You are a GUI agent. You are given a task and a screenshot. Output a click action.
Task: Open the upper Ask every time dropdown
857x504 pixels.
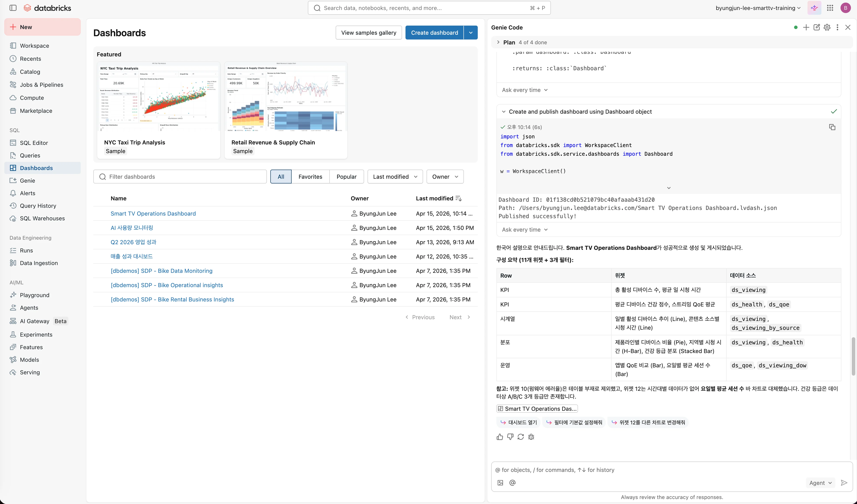coord(525,90)
